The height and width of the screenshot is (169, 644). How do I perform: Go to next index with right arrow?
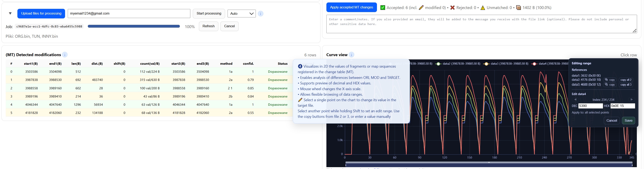pos(632,99)
